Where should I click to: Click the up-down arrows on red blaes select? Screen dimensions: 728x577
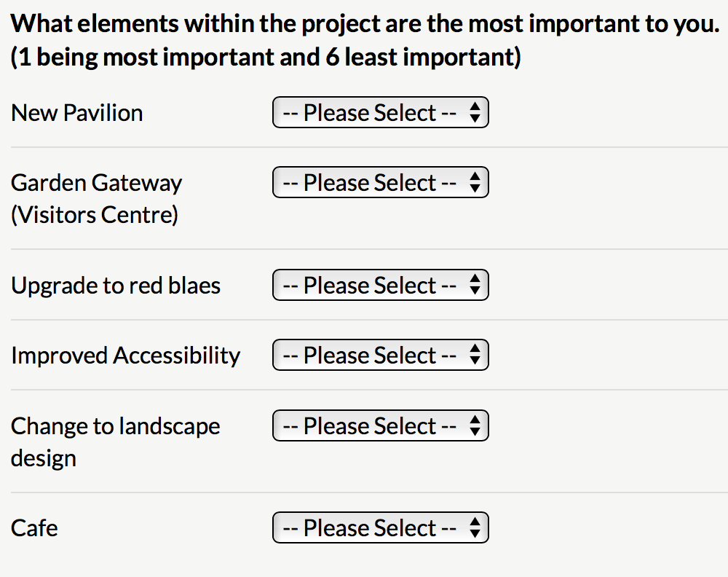pos(475,285)
